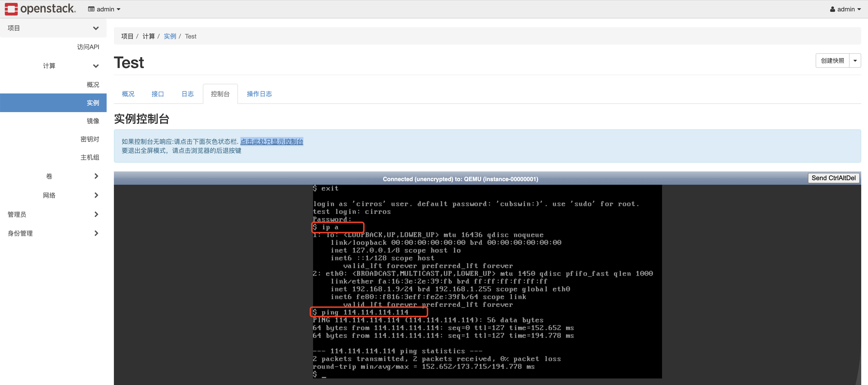Open the 主机组 page
868x385 pixels.
click(x=90, y=157)
